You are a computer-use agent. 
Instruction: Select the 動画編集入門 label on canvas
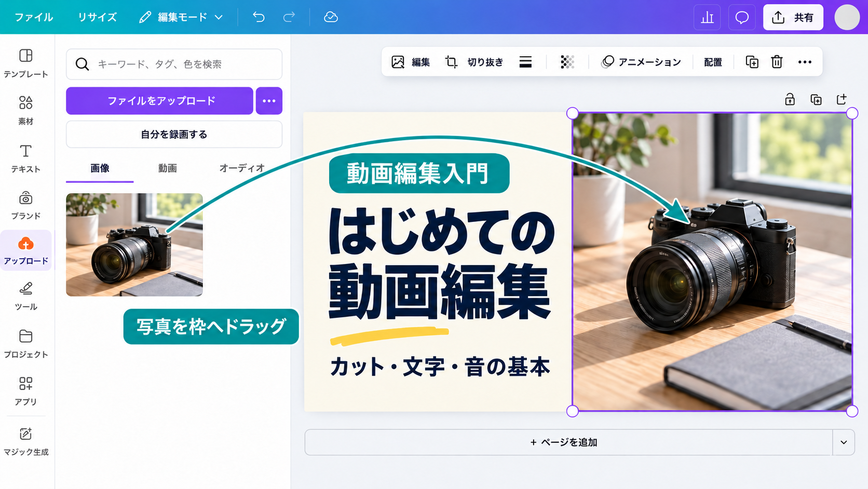(419, 174)
